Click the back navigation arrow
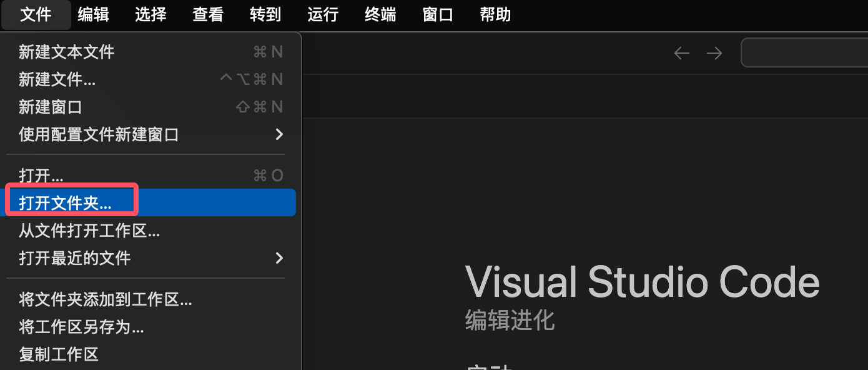The height and width of the screenshot is (370, 868). 681,53
